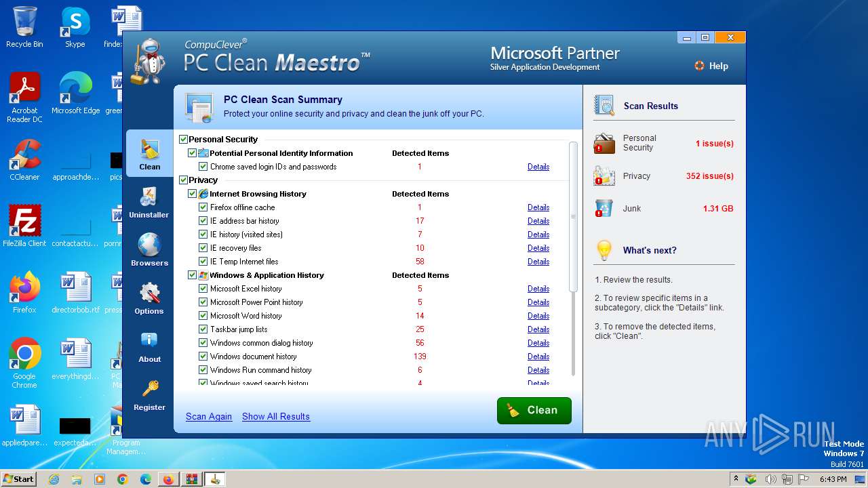868x488 pixels.
Task: Click the Help link
Action: tap(719, 66)
